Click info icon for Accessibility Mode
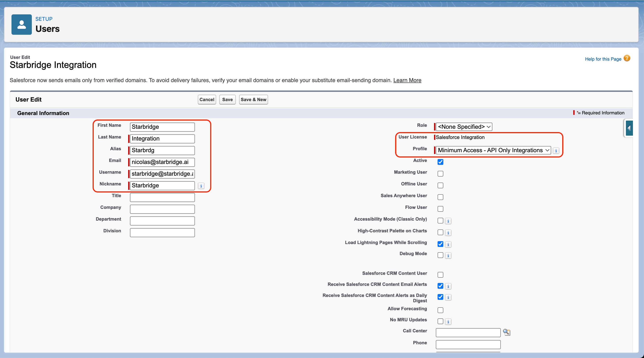 pyautogui.click(x=448, y=221)
